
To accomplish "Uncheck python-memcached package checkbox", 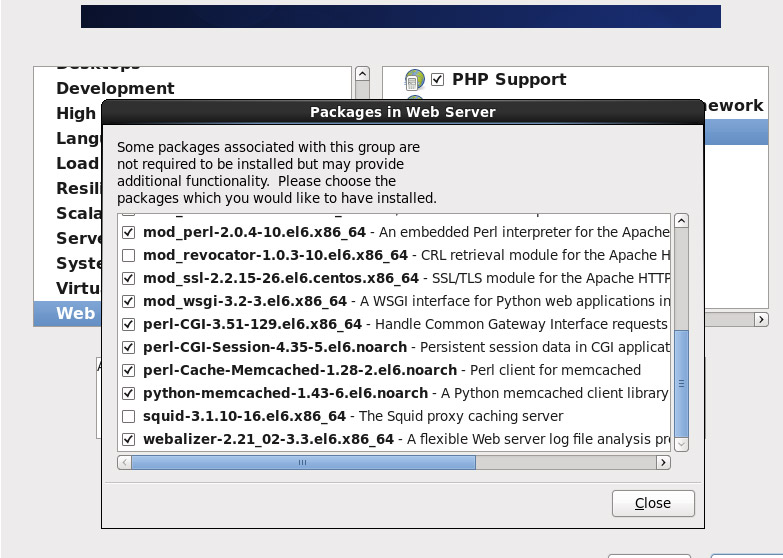I will pos(128,393).
